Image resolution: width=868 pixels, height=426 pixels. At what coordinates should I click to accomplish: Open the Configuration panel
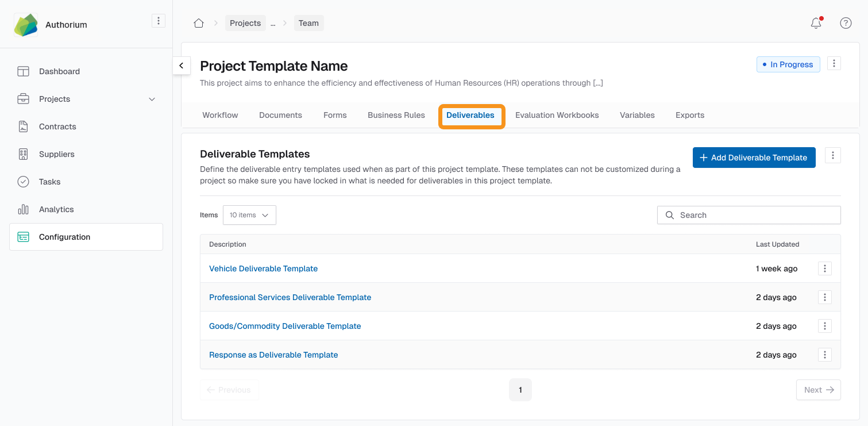(64, 236)
